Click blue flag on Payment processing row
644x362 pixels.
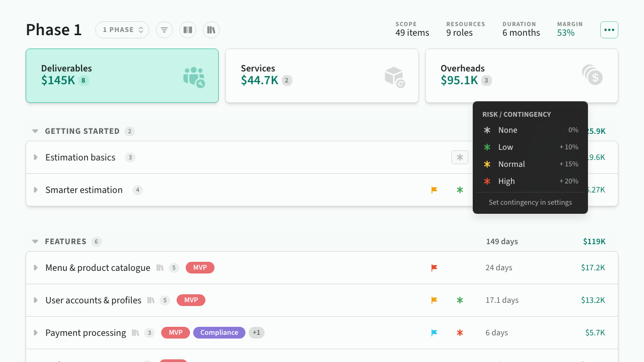tap(434, 333)
